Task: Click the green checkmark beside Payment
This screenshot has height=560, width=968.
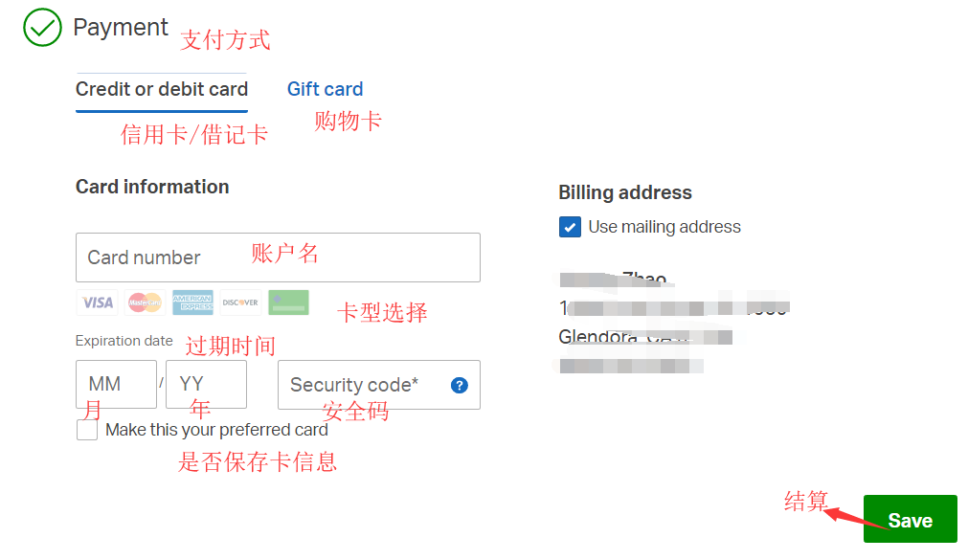Action: [42, 28]
